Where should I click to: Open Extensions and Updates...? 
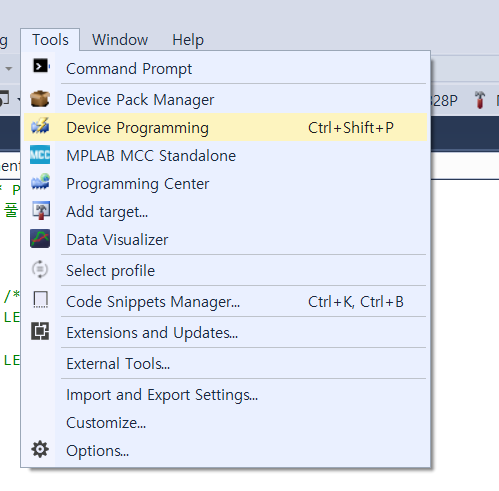pyautogui.click(x=225, y=332)
